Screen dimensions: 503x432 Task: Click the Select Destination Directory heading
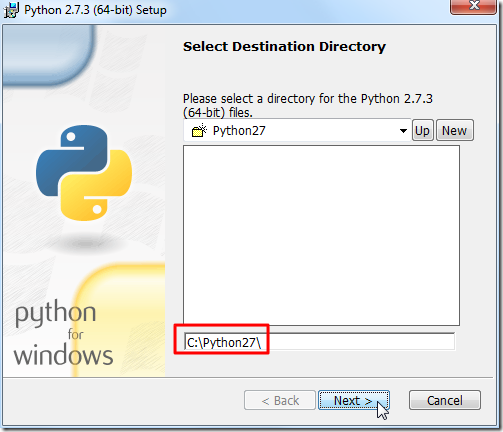pyautogui.click(x=284, y=47)
